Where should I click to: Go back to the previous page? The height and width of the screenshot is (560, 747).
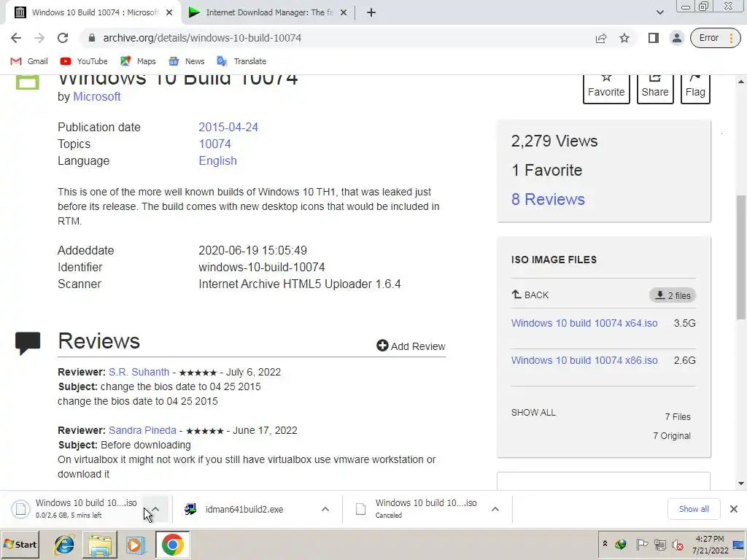click(x=16, y=38)
